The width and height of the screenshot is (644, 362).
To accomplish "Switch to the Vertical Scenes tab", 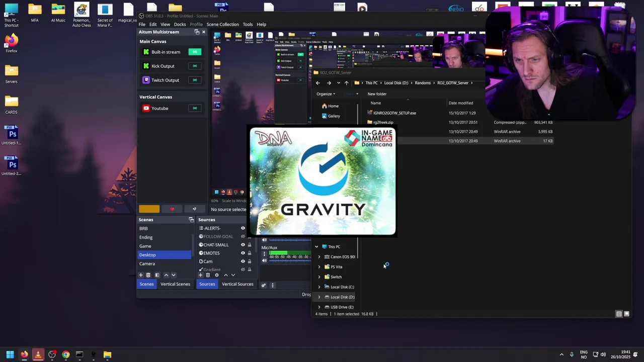I will [175, 284].
